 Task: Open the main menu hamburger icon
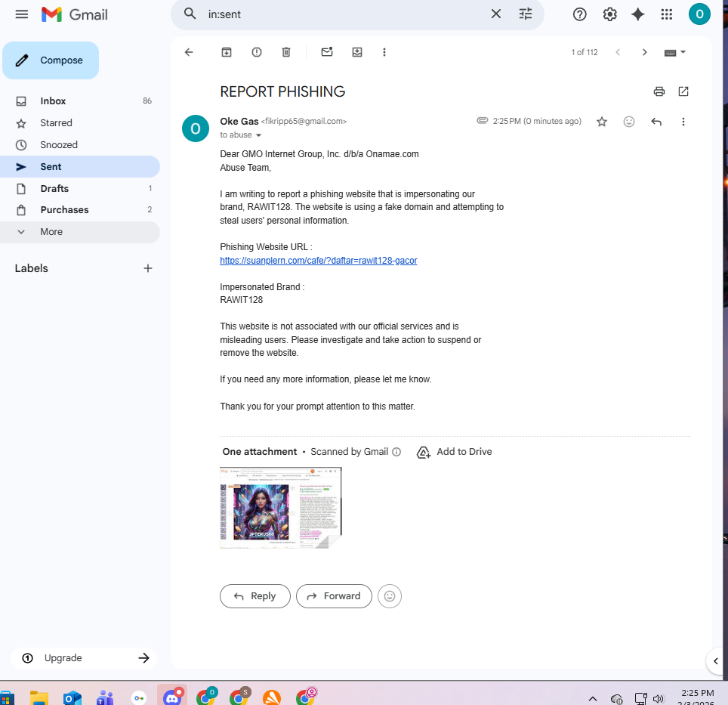[21, 14]
